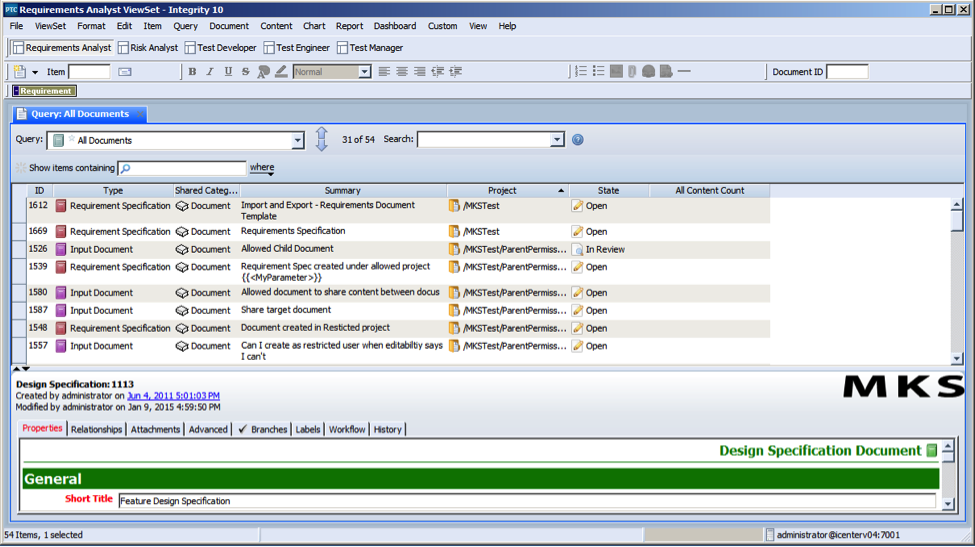Open the Normal paragraph style dropdown
Viewport: 975px width, 547px height.
pos(364,72)
